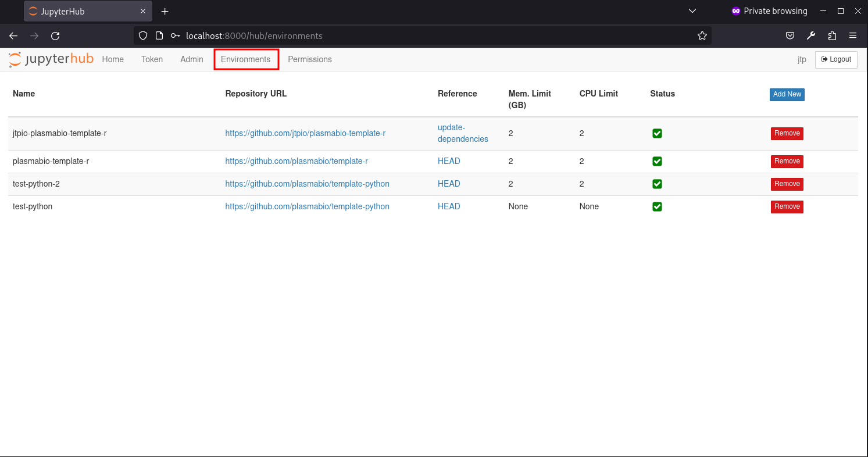Bookmark this page with the star icon
Viewport: 868px width, 457px height.
click(702, 35)
